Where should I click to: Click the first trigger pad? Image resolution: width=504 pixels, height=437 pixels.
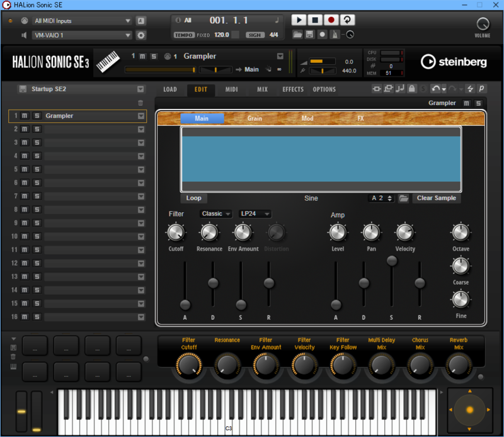[35, 346]
